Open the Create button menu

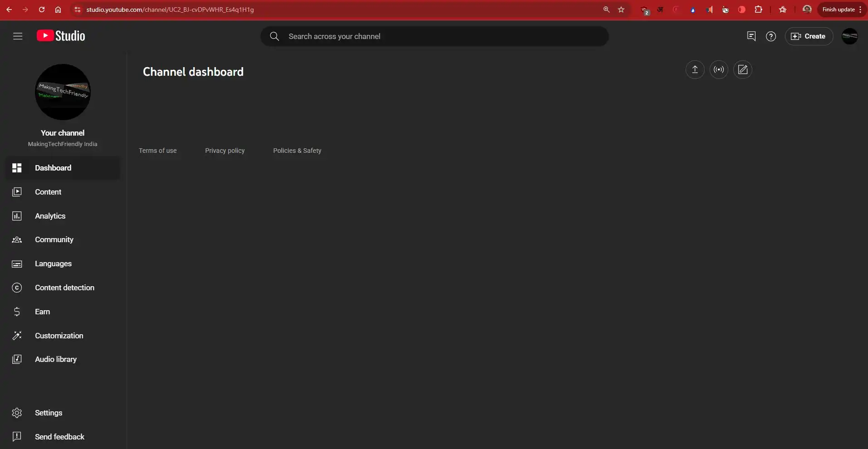pyautogui.click(x=809, y=36)
